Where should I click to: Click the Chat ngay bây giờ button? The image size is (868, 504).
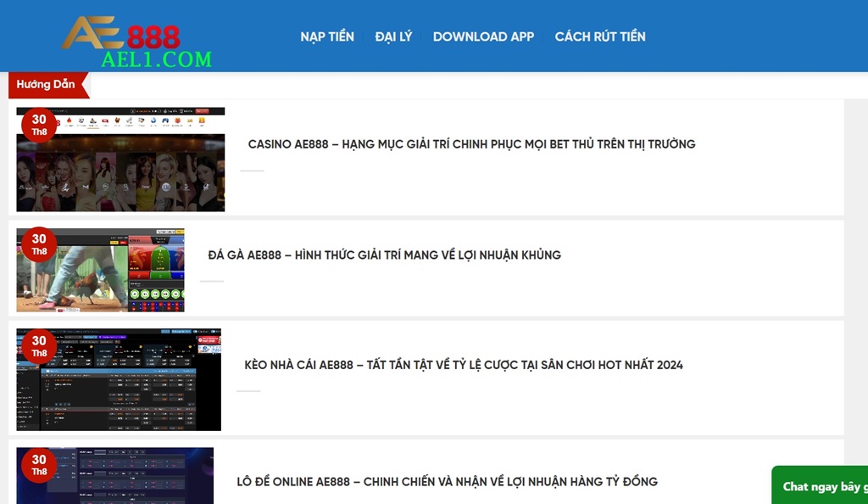pos(820,485)
